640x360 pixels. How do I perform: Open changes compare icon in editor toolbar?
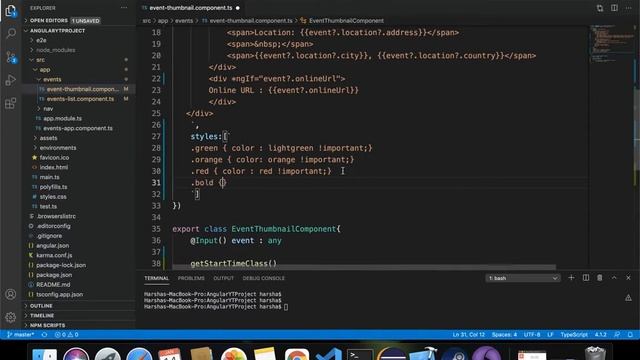click(600, 8)
